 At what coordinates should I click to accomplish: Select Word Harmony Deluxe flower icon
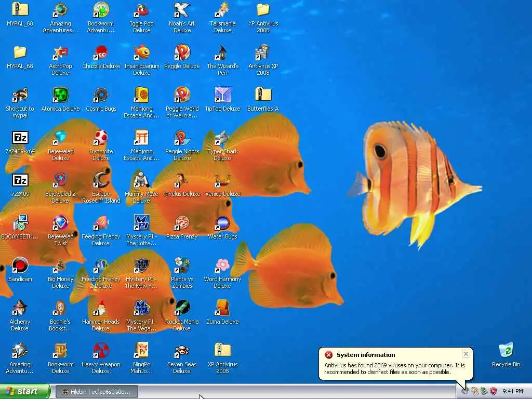point(222,265)
